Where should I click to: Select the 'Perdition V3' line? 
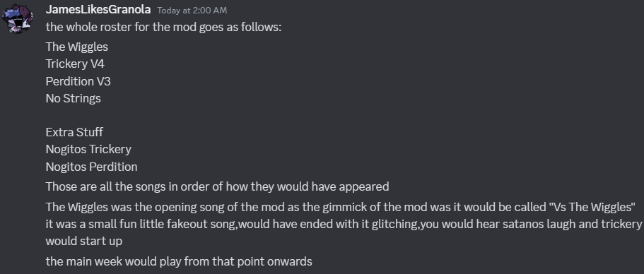[78, 81]
